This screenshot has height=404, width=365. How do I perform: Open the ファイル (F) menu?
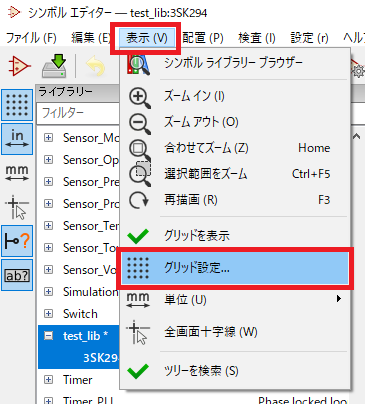click(x=31, y=38)
